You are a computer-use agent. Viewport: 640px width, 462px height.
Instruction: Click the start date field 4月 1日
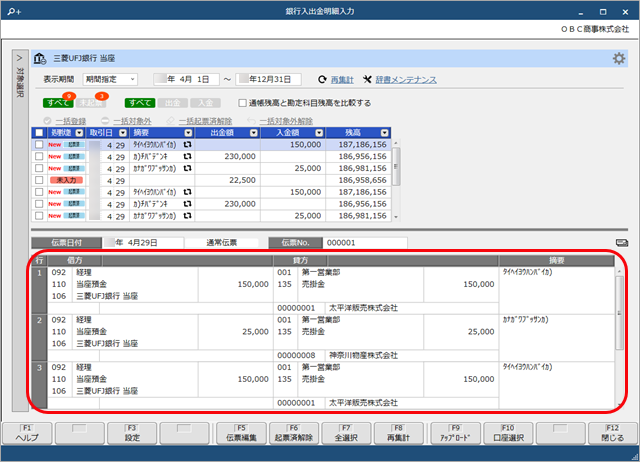tap(186, 79)
